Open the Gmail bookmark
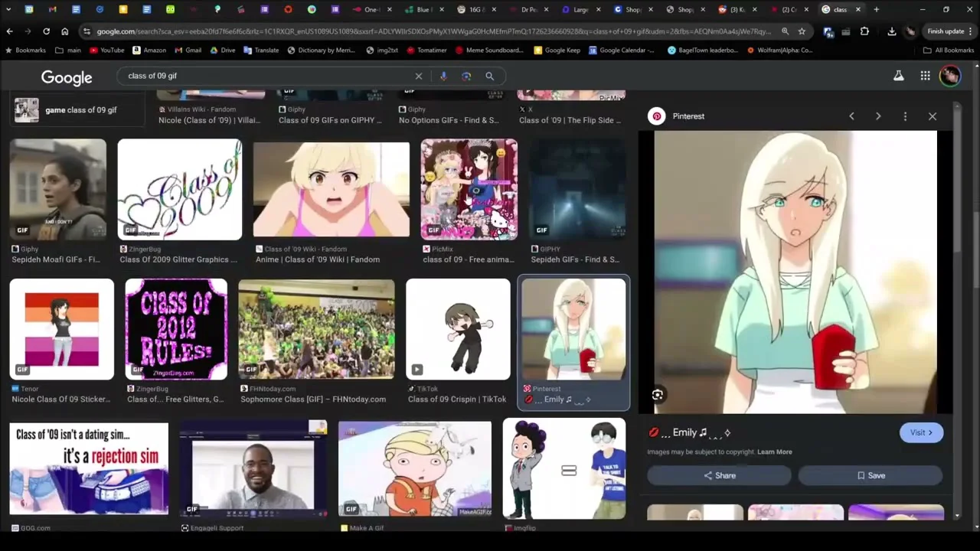Screen dimensions: 980x551 point(188,50)
